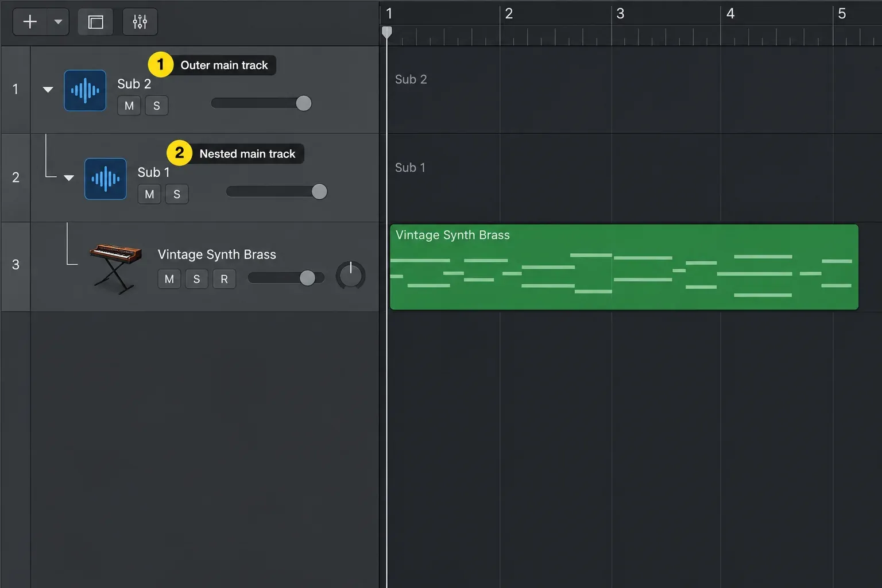This screenshot has width=882, height=588.
Task: Click track number 3 in the track list
Action: pyautogui.click(x=16, y=265)
